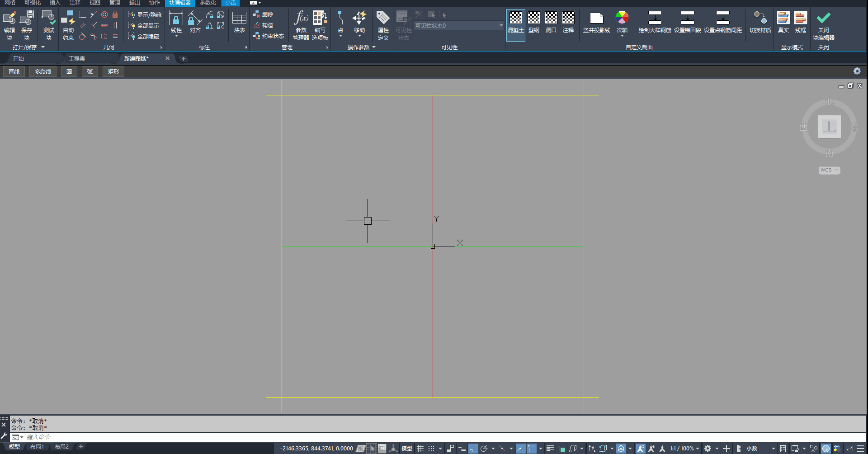Click the Test Block (测试块) icon
The image size is (868, 454).
pyautogui.click(x=48, y=18)
